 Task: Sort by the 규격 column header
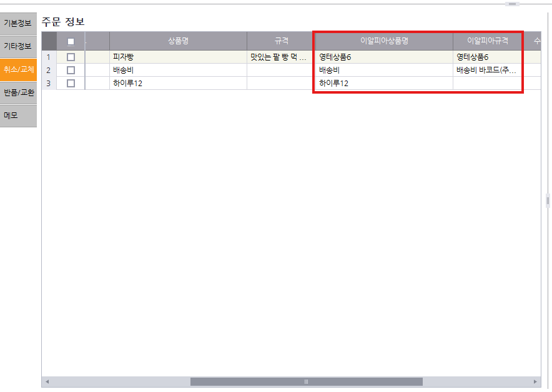tap(281, 41)
